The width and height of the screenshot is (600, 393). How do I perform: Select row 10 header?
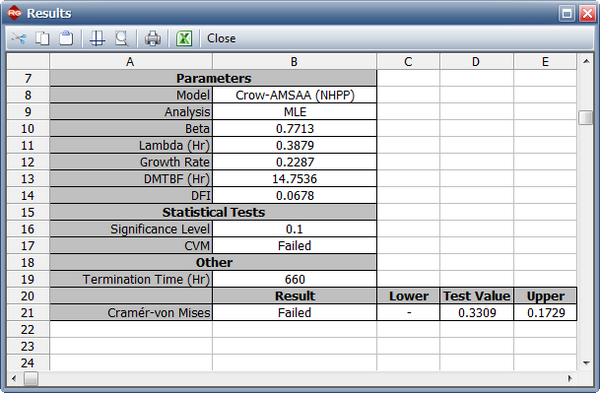point(28,128)
